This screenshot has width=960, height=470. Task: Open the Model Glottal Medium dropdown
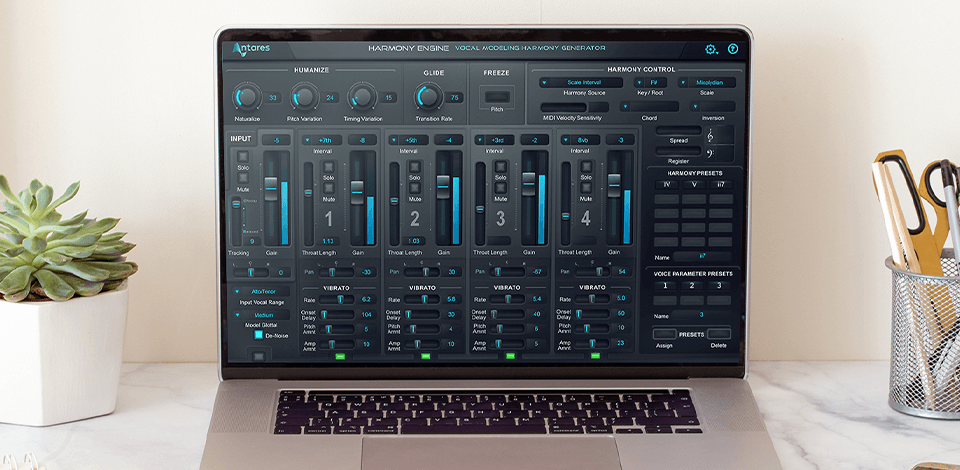tap(261, 315)
